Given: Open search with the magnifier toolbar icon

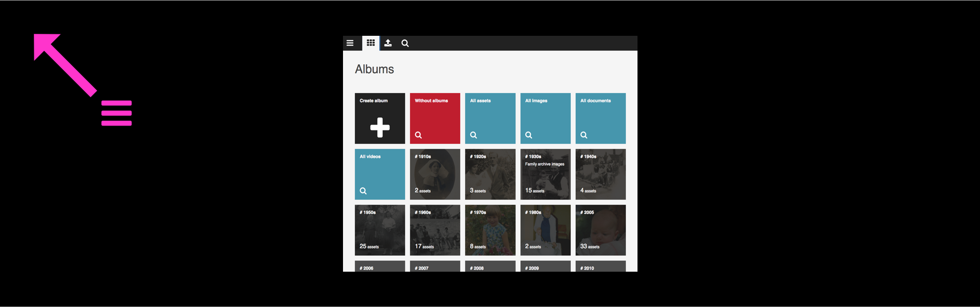Looking at the screenshot, I should (405, 43).
